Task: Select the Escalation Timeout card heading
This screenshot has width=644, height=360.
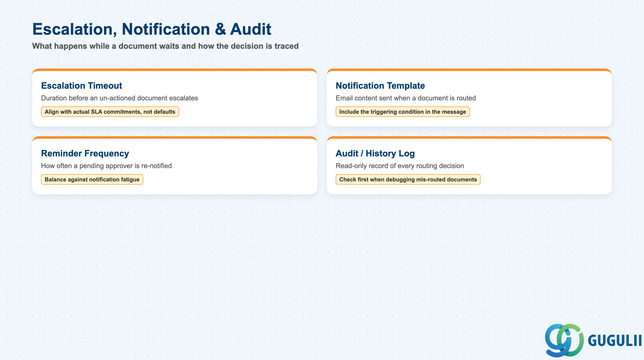Action: click(x=82, y=86)
